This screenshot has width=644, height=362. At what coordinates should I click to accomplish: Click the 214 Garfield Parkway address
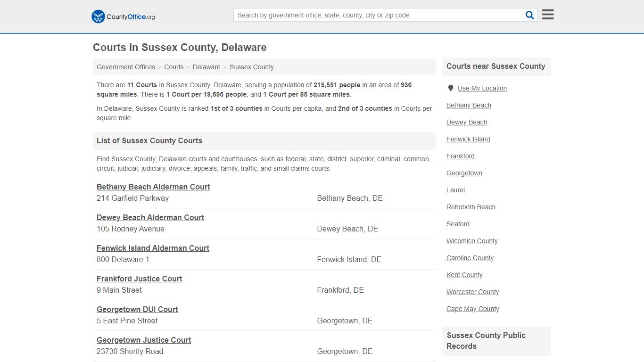click(x=132, y=198)
